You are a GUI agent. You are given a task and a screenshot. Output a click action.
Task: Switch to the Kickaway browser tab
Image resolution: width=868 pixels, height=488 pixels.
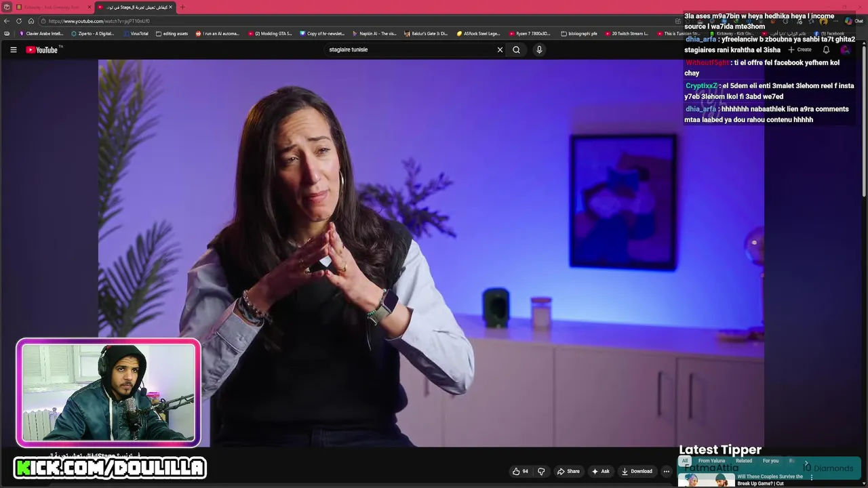point(52,7)
